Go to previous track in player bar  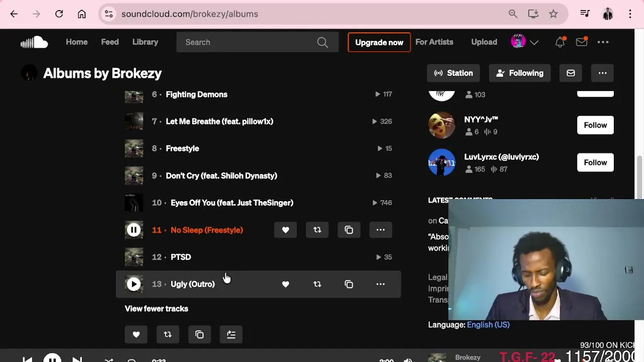tap(28, 359)
